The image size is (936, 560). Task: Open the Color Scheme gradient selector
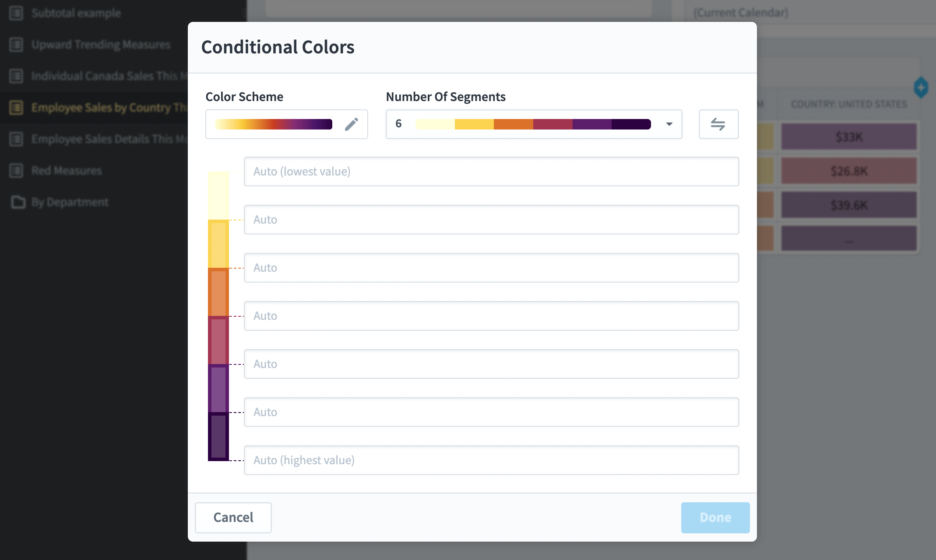coord(274,124)
